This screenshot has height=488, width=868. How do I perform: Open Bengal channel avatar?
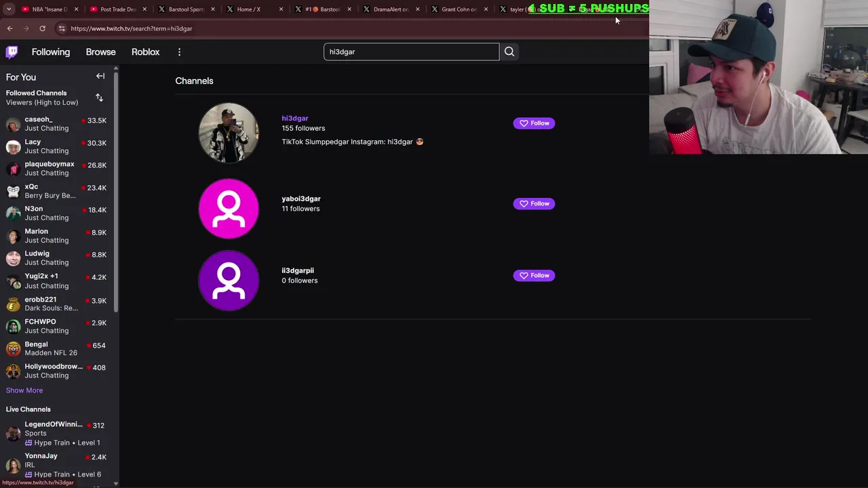[13, 348]
